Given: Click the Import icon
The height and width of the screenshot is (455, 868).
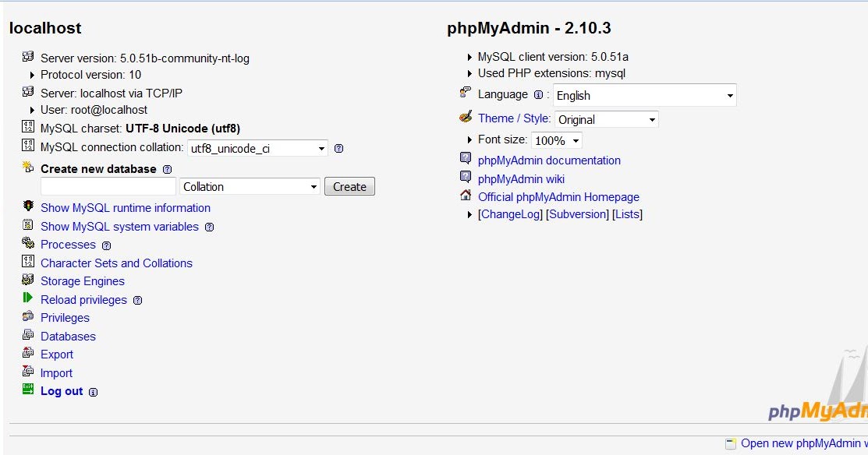Looking at the screenshot, I should point(27,371).
